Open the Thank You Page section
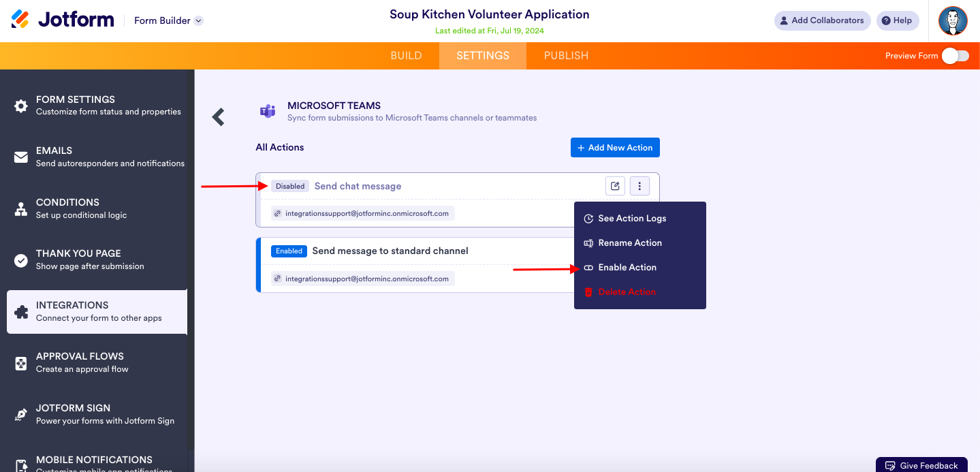This screenshot has width=980, height=472. pos(97,259)
